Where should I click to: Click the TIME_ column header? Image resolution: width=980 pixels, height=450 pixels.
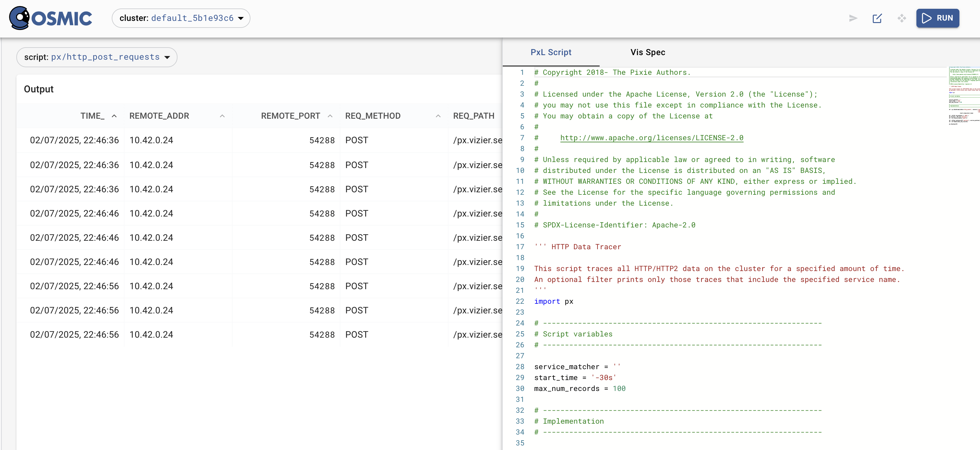click(92, 116)
